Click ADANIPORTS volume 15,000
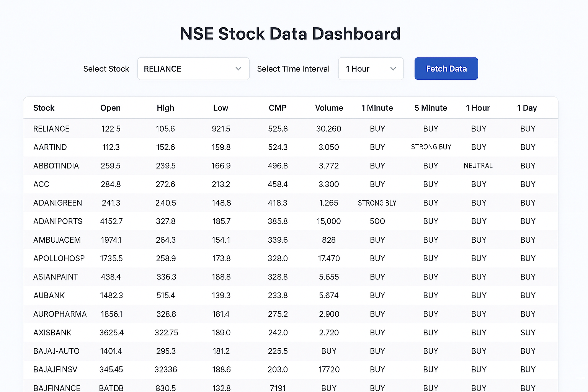The image size is (588, 392). [329, 221]
